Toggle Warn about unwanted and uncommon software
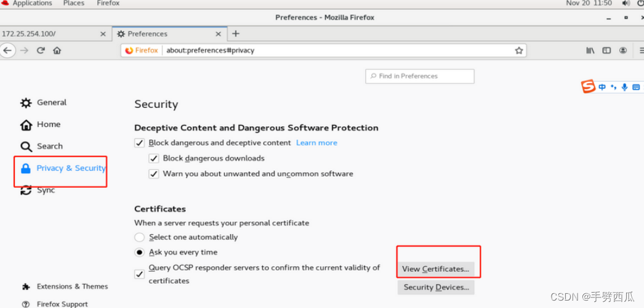Image resolution: width=644 pixels, height=308 pixels. (x=154, y=174)
